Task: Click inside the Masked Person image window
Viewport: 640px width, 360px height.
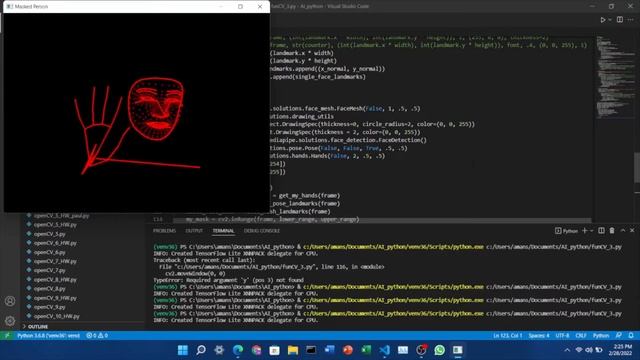Action: coord(136,112)
